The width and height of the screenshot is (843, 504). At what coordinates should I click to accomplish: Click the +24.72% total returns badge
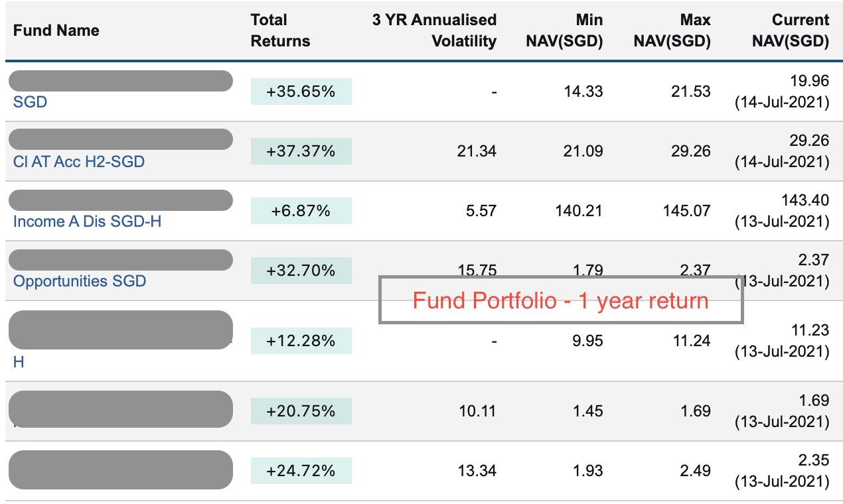[301, 471]
